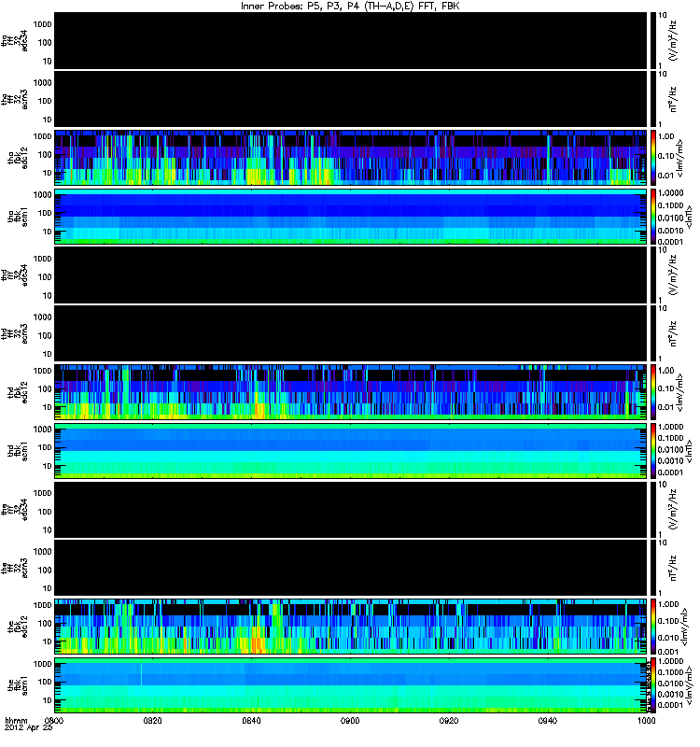
Task: Click the '<|mV/m|>' unit label beside tha fbk edc12
Action: point(680,158)
